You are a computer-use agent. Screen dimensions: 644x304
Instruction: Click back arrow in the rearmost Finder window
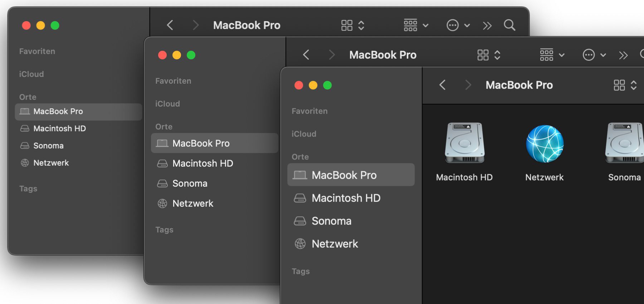pos(170,25)
